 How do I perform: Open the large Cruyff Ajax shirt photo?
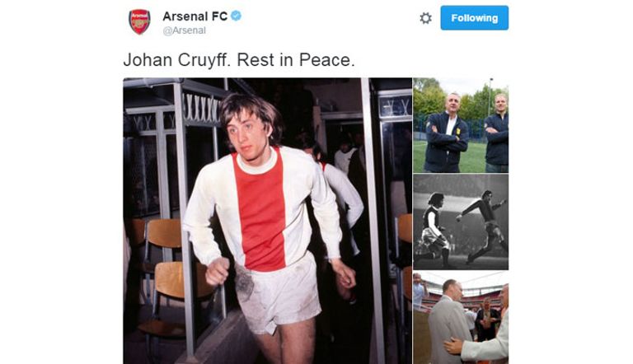point(268,221)
